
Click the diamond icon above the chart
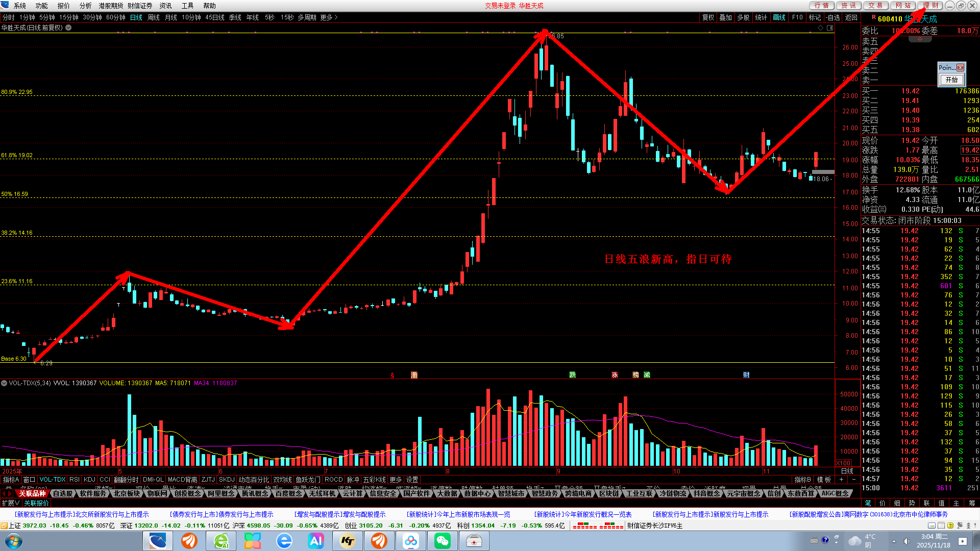pyautogui.click(x=821, y=28)
